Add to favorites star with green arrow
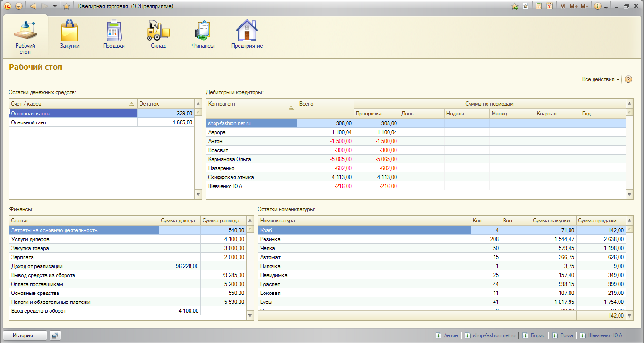This screenshot has width=644, height=343. (515, 6)
